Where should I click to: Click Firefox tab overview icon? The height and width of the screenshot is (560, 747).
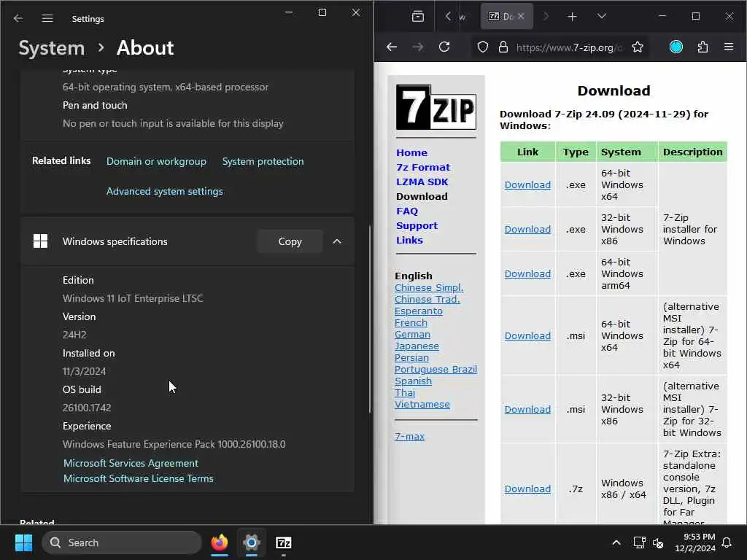point(418,17)
